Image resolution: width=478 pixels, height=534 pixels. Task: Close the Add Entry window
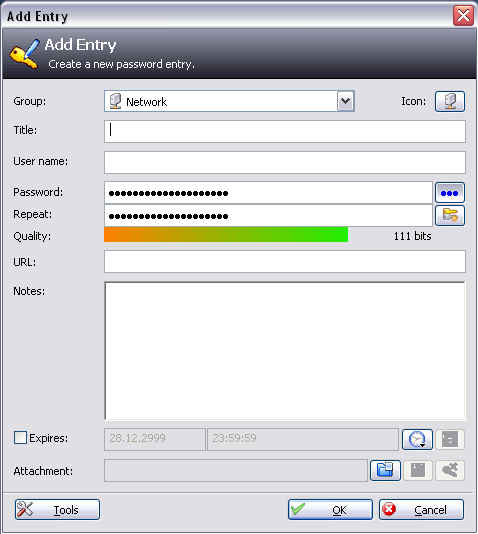pos(463,15)
